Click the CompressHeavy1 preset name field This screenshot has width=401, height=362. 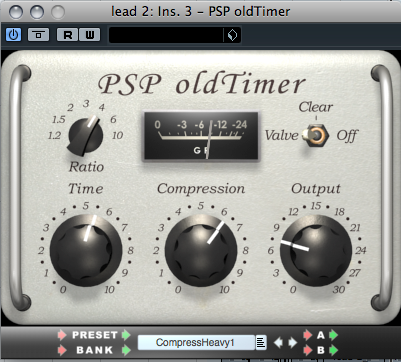[x=196, y=343]
